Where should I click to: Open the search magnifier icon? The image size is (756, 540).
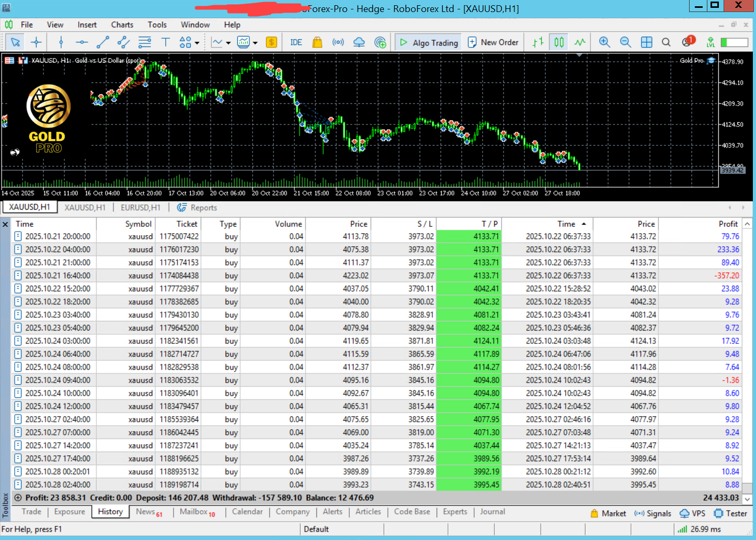[666, 42]
